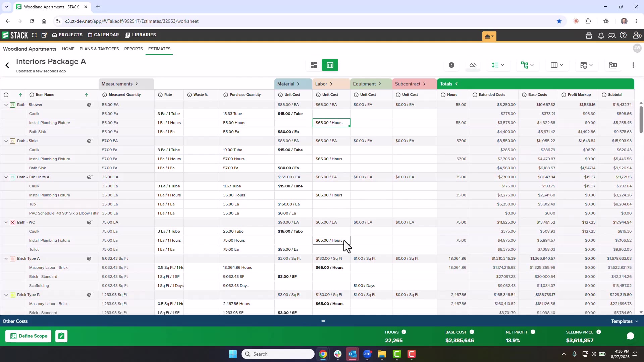Viewport: 644px width, 362px height.
Task: Click the edit notes icon beside Define Scope
Action: coord(61,336)
